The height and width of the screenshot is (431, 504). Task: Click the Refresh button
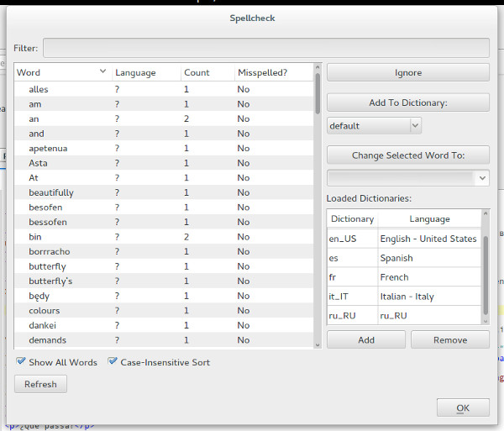[40, 384]
